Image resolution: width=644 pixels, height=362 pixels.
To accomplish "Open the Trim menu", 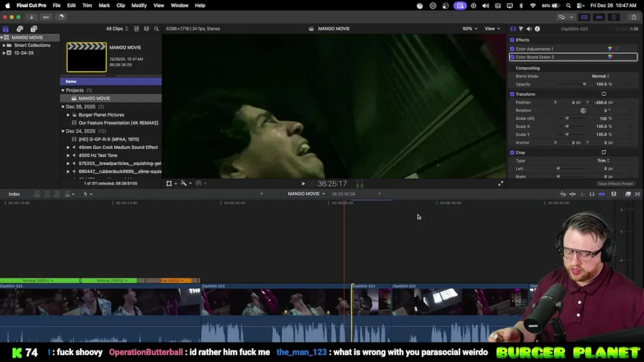I will (87, 6).
